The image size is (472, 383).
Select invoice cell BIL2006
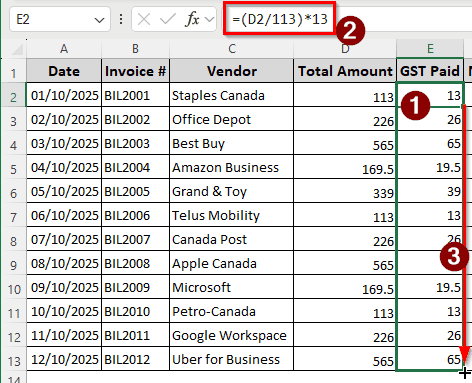click(136, 215)
